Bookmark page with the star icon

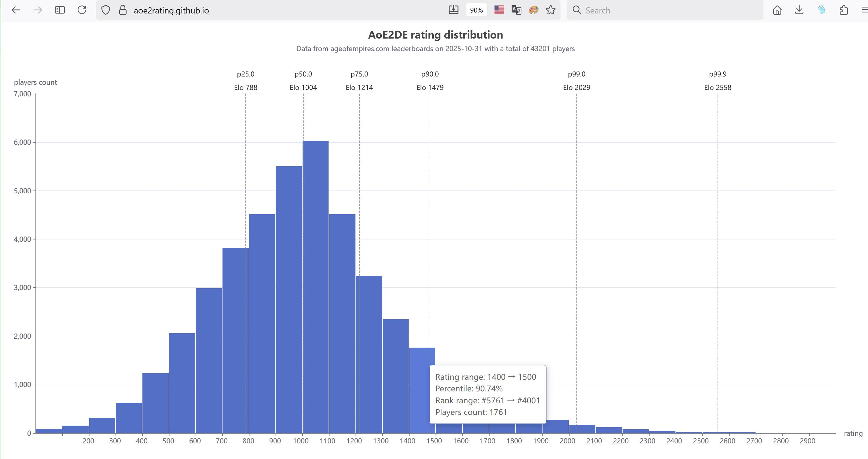(550, 10)
